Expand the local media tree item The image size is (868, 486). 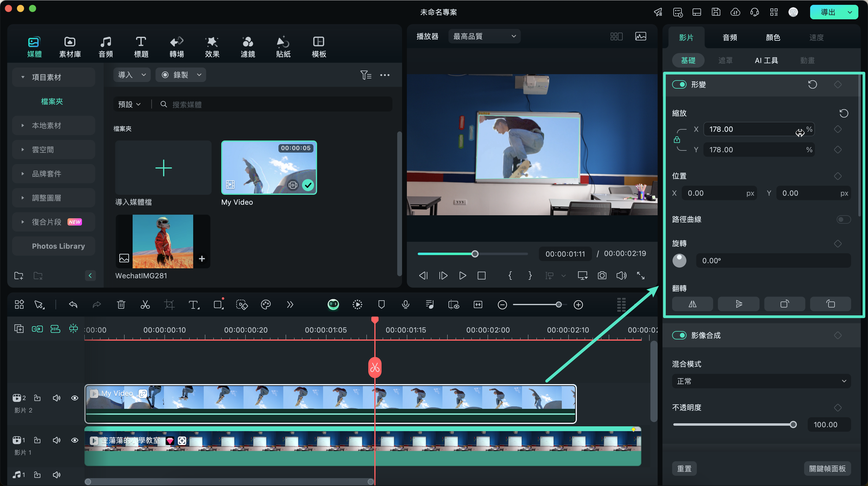23,125
